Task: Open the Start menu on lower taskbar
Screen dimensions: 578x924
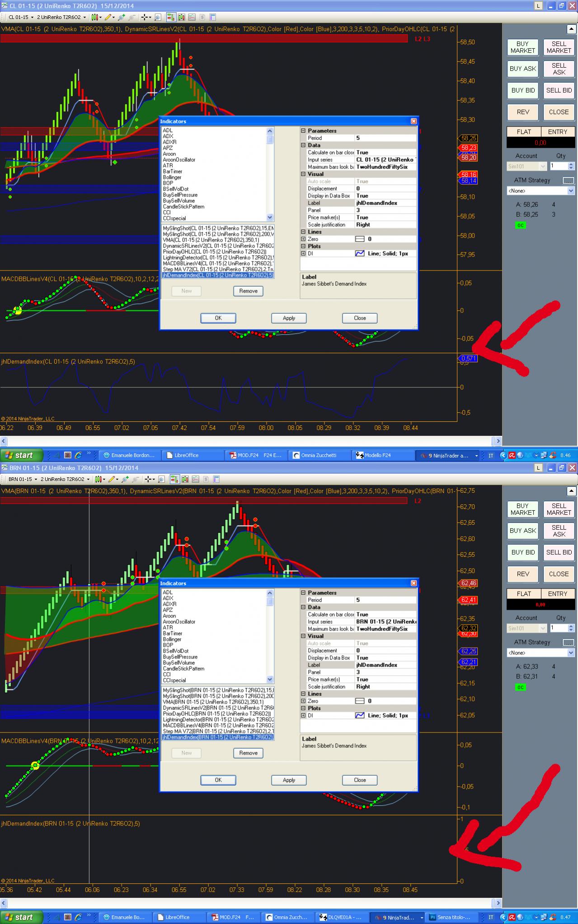Action: (x=22, y=917)
